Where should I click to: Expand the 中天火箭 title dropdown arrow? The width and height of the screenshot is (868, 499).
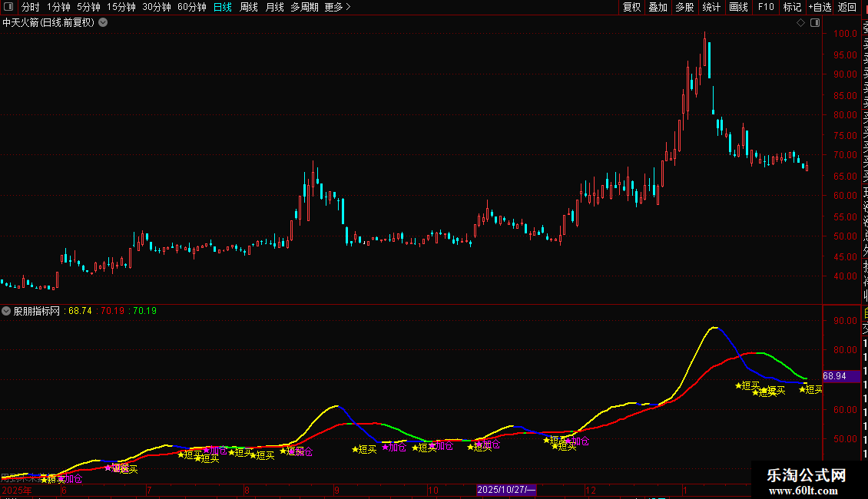(103, 23)
